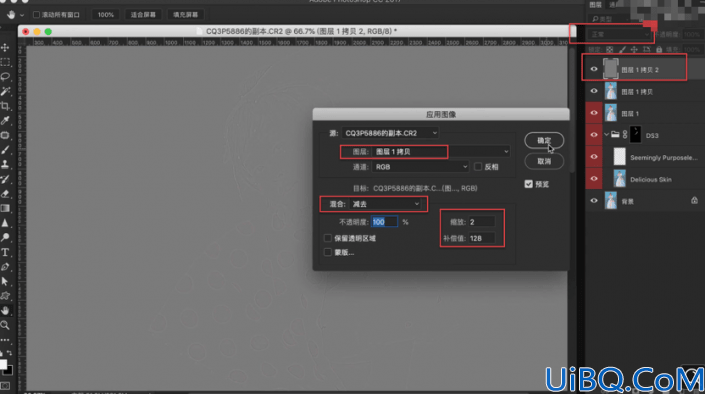The height and width of the screenshot is (394, 705).
Task: Click the lock transparent pixels icon
Action: (610, 49)
